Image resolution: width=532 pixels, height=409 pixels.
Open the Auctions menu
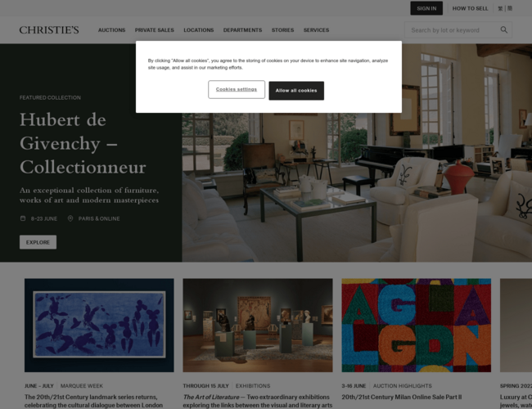tap(111, 29)
